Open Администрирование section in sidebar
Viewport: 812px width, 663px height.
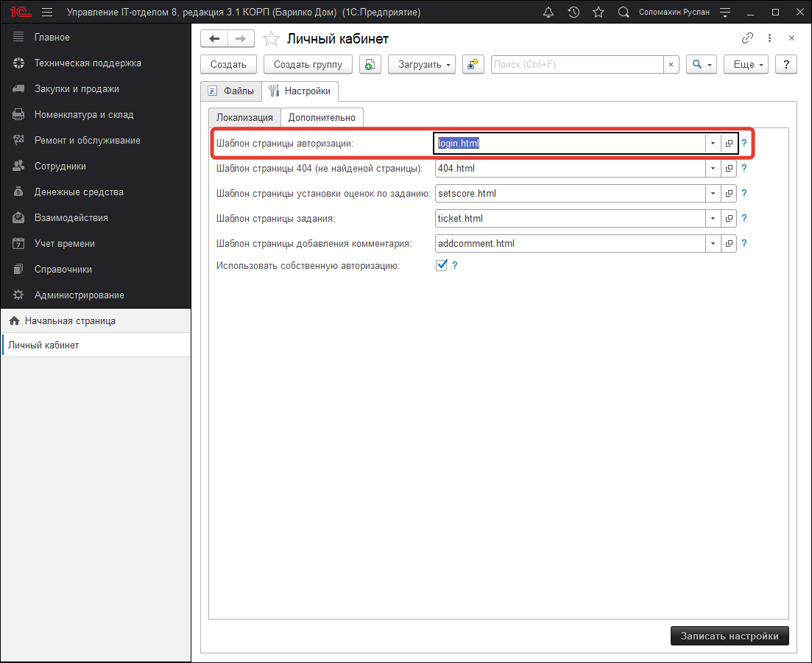point(79,295)
